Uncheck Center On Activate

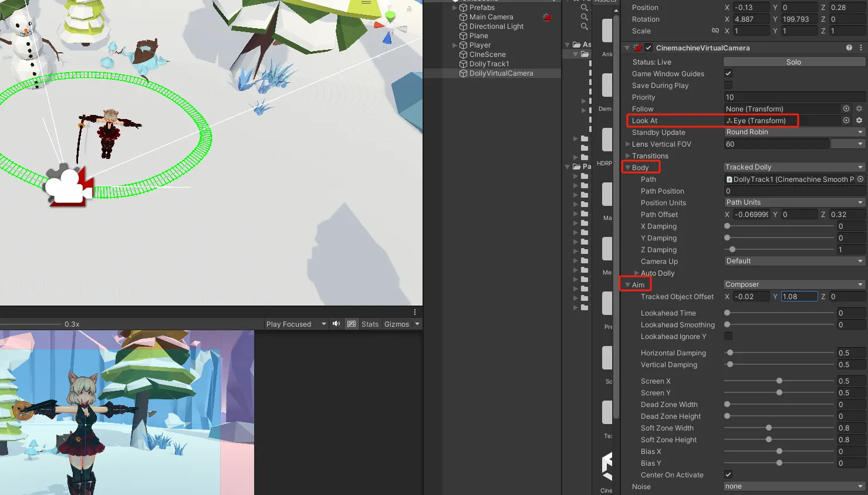[728, 474]
